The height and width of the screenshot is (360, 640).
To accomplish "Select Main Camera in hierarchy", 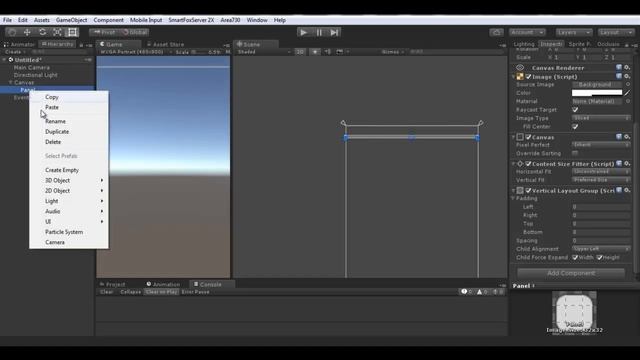I will pos(32,67).
